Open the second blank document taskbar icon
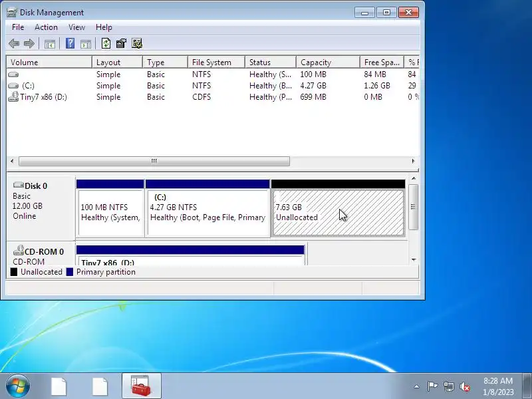This screenshot has width=532, height=399. [100, 386]
